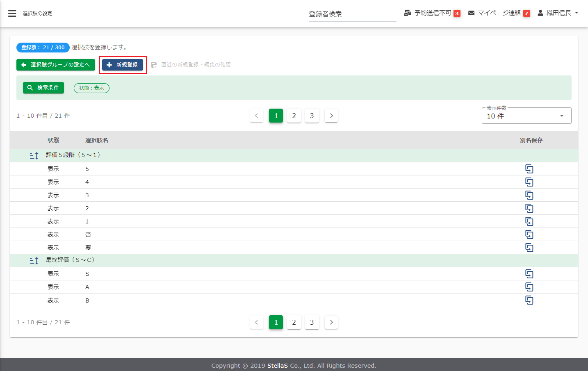This screenshot has height=371, width=588.
Task: Click the 状態：表示 filter chip
Action: click(x=91, y=88)
